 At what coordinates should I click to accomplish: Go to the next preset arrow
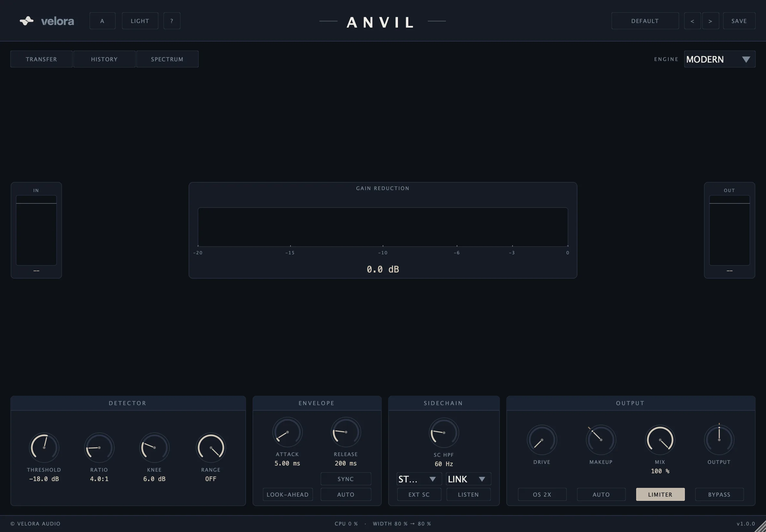pyautogui.click(x=710, y=21)
